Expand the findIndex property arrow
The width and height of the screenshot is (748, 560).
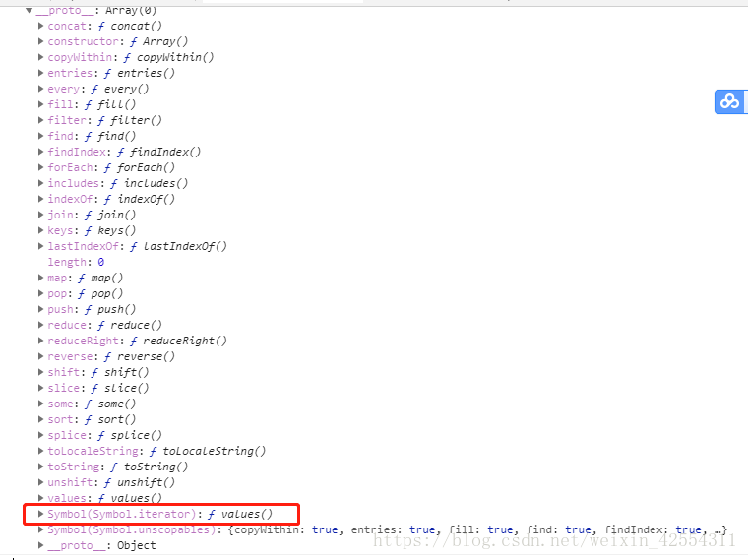[x=41, y=152]
